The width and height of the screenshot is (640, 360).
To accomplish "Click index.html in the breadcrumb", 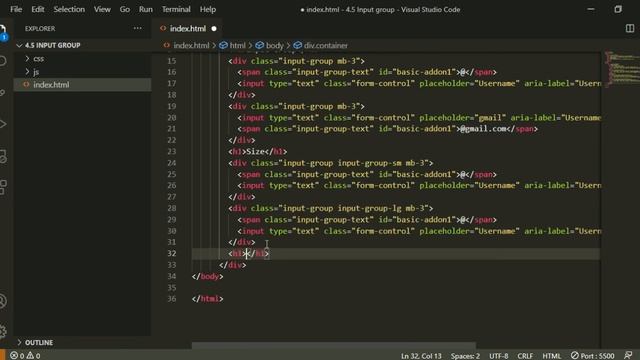I will pos(191,45).
